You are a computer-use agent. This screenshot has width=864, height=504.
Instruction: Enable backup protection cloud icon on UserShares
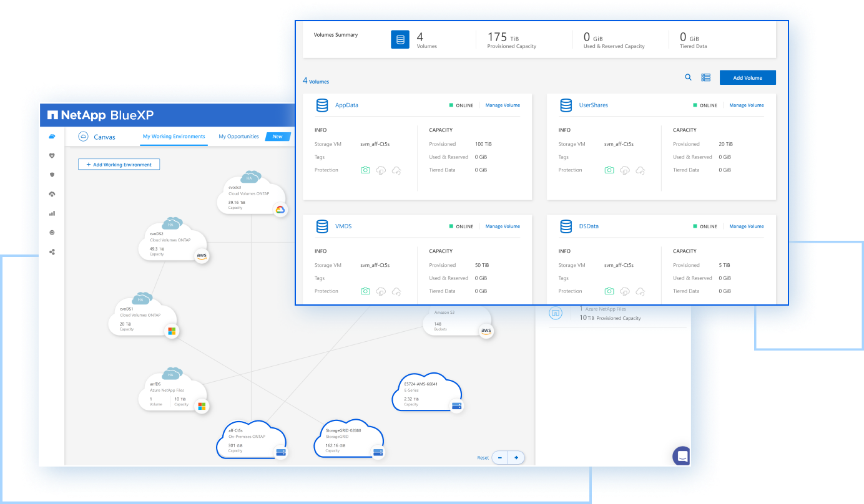pos(625,169)
